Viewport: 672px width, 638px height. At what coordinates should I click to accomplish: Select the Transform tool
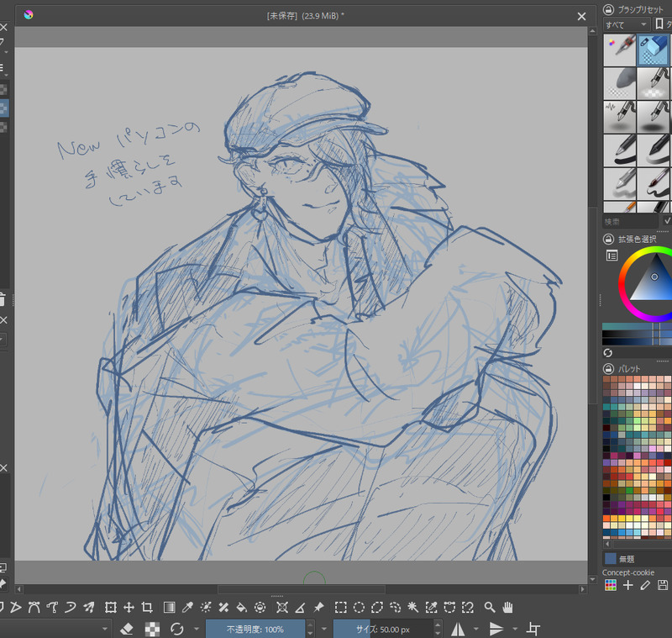pos(111,607)
